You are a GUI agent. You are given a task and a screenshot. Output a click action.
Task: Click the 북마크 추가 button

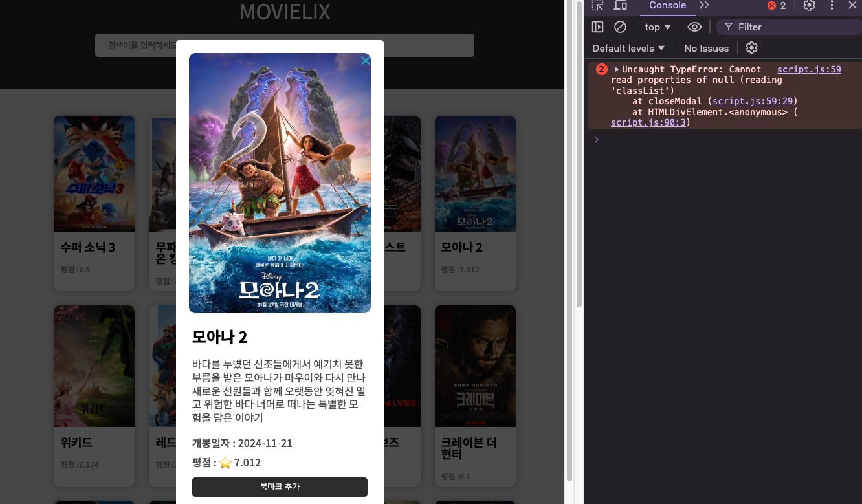pyautogui.click(x=280, y=487)
